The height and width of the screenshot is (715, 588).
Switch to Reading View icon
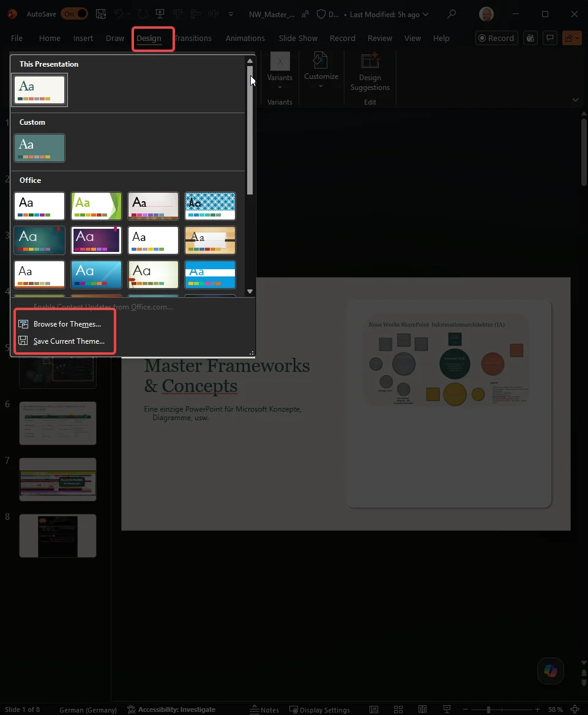(422, 709)
